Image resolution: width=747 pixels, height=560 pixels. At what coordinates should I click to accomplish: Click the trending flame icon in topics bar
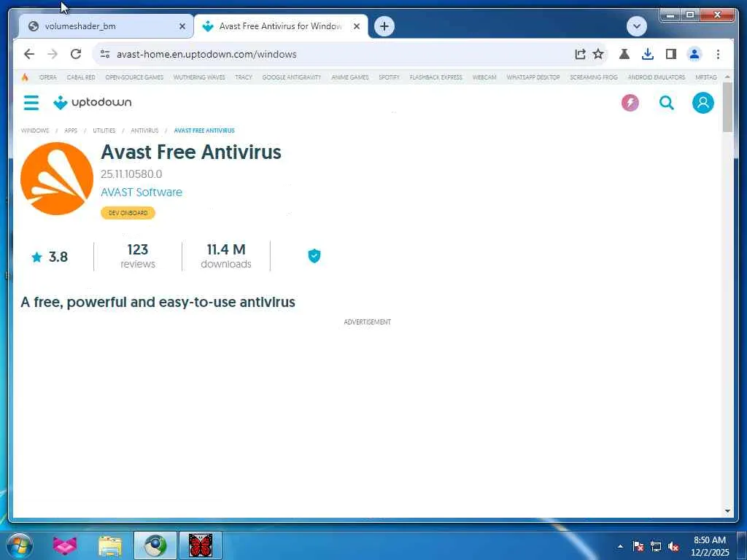coord(25,77)
